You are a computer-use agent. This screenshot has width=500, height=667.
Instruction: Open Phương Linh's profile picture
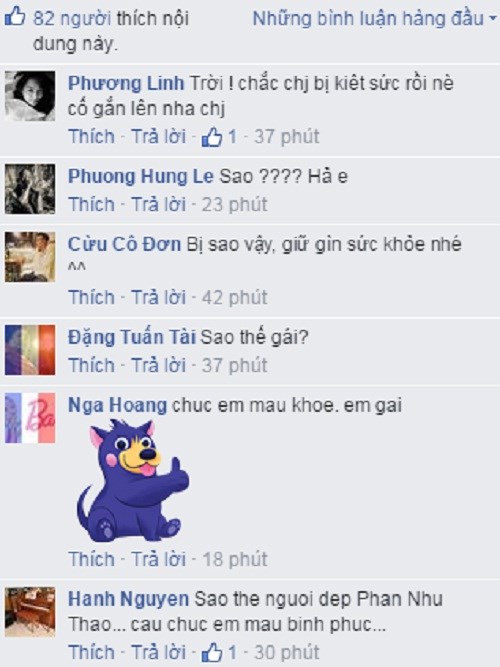30,96
